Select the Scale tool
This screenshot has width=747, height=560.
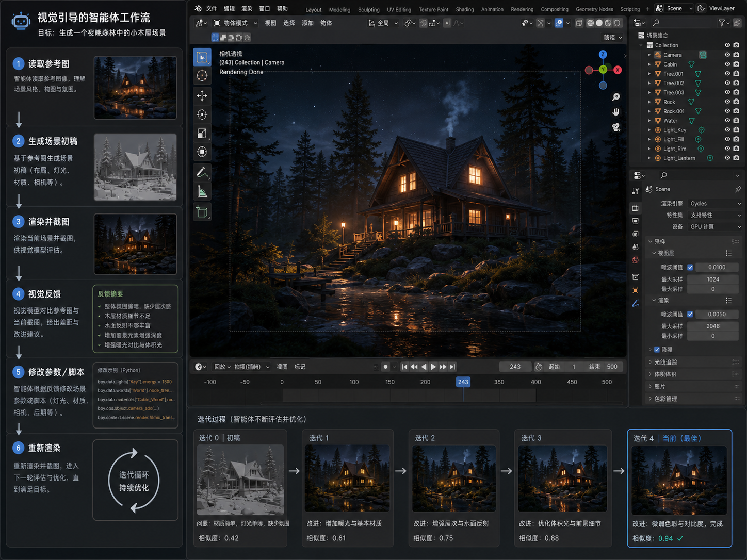click(202, 134)
